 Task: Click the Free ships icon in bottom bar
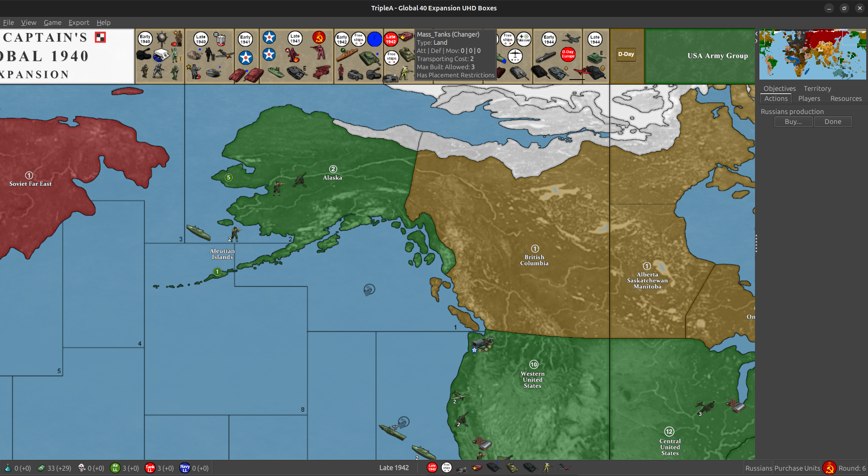446,467
